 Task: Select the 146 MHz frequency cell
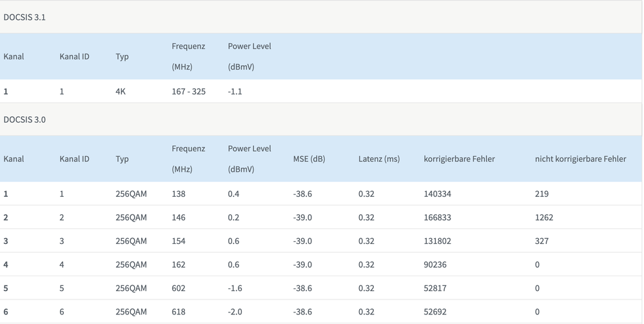click(x=179, y=218)
